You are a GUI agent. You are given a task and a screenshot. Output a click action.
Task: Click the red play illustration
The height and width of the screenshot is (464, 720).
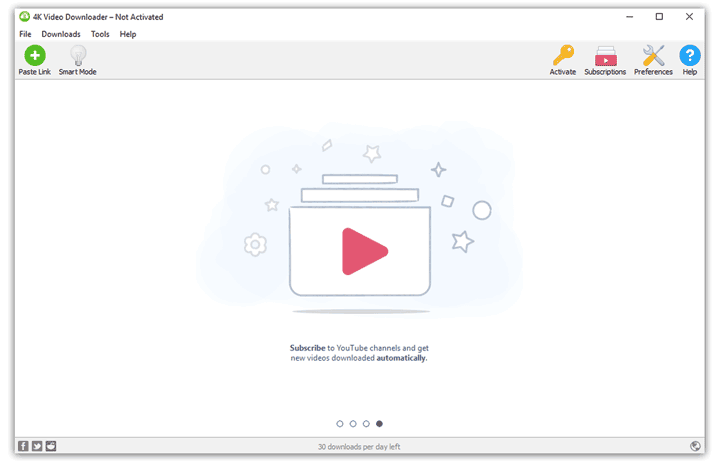tap(365, 251)
